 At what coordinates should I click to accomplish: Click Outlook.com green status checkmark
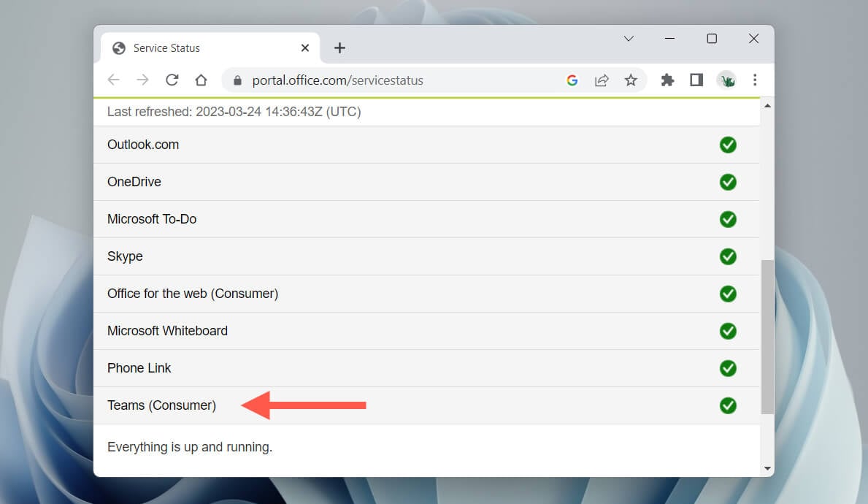(x=728, y=145)
